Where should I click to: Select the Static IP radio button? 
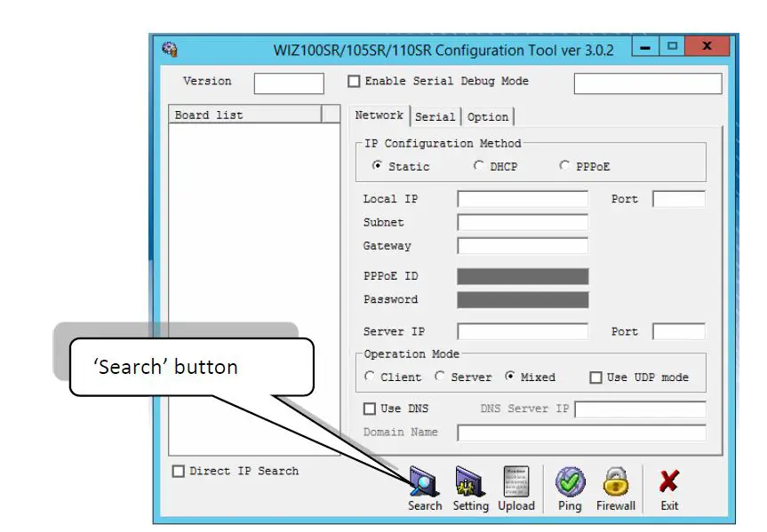point(377,166)
